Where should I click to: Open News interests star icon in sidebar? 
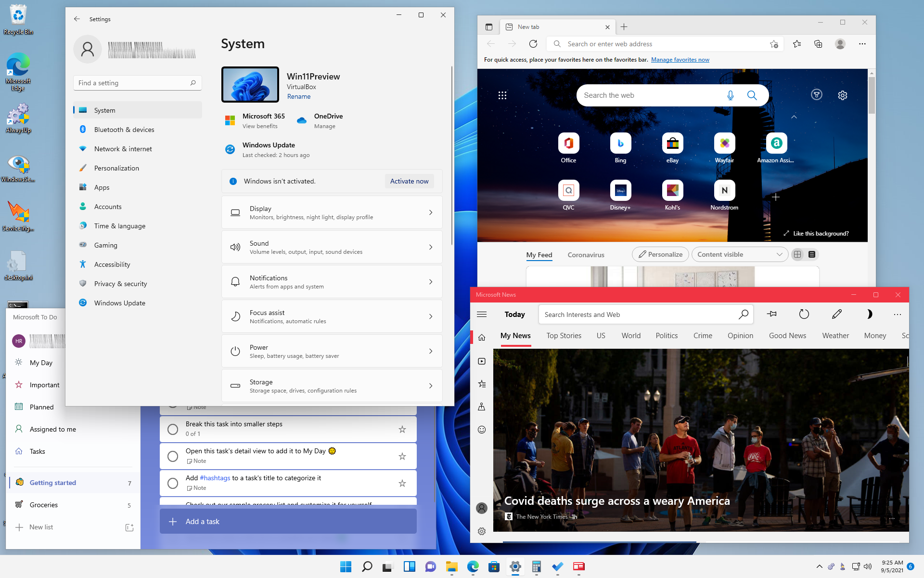[x=482, y=384]
